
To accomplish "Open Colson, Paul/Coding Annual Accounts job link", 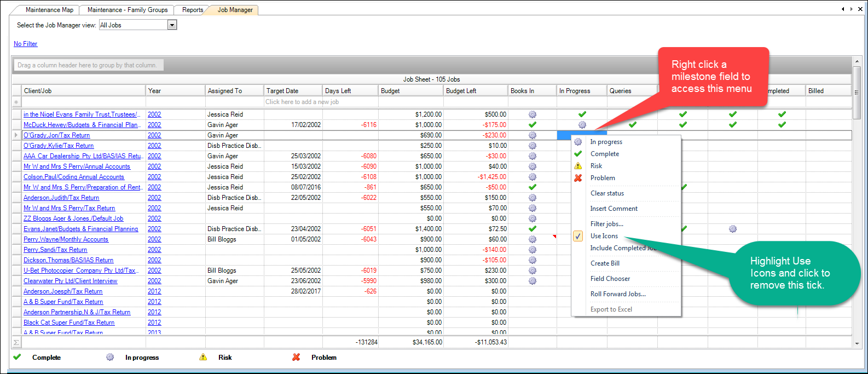I will click(74, 177).
